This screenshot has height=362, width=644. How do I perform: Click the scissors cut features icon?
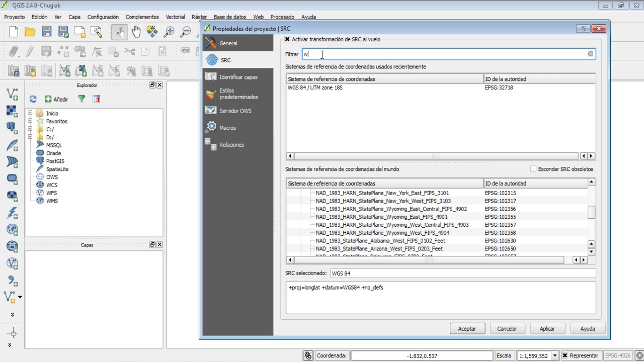(x=129, y=51)
